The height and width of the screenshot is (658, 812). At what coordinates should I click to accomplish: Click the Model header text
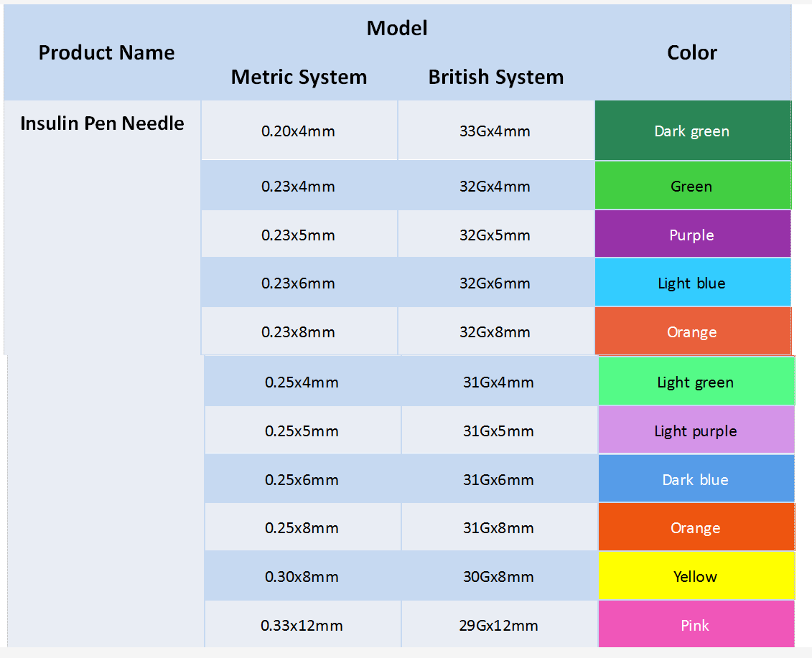pyautogui.click(x=397, y=28)
